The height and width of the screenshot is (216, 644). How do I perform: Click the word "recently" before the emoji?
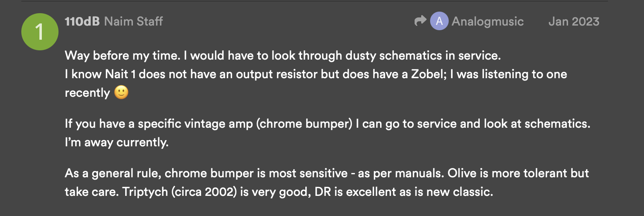click(88, 93)
